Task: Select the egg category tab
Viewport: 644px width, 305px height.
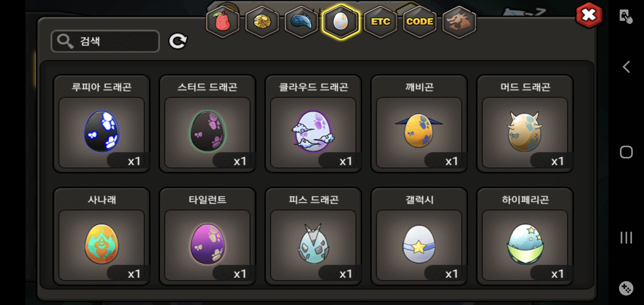Action: pyautogui.click(x=341, y=22)
